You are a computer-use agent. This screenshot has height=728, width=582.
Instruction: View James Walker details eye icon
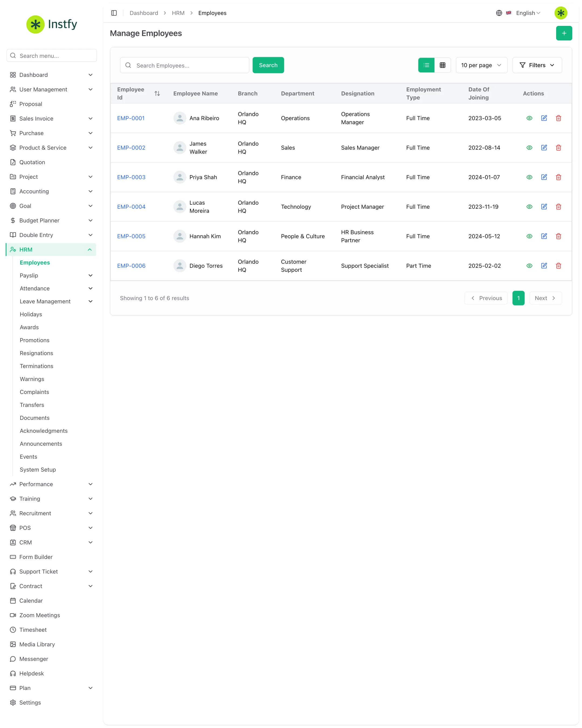click(529, 147)
